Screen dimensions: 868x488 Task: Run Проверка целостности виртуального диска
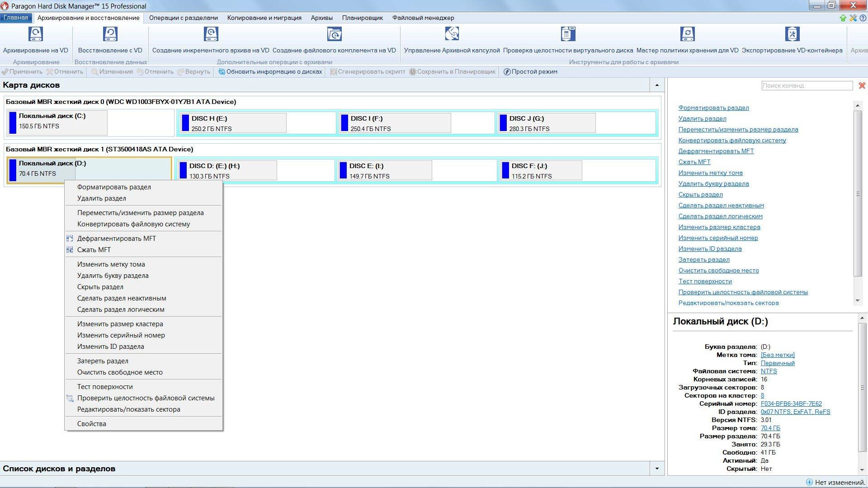coord(568,34)
